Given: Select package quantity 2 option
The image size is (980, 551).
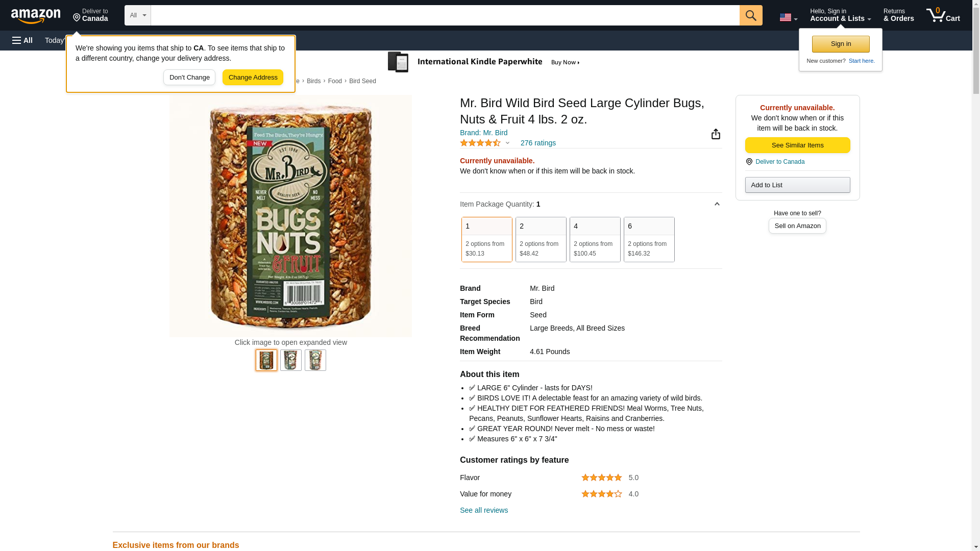Looking at the screenshot, I should [x=541, y=239].
